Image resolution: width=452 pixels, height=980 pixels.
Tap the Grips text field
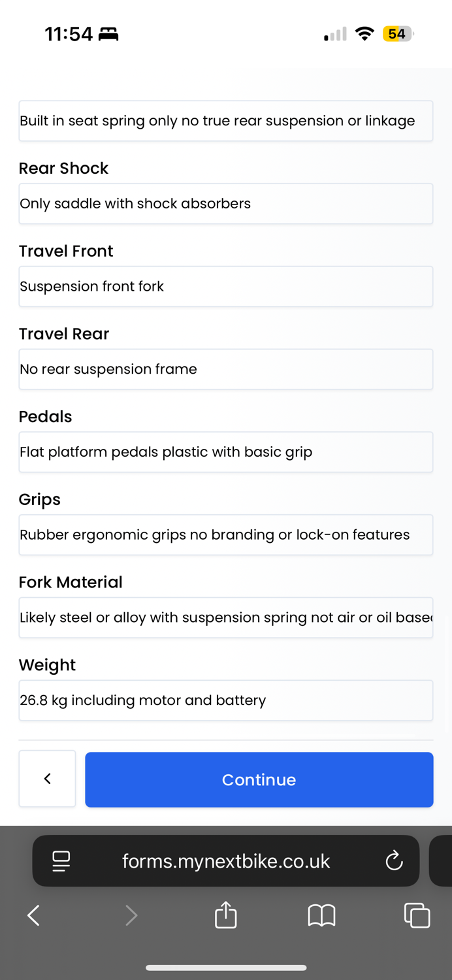[226, 535]
